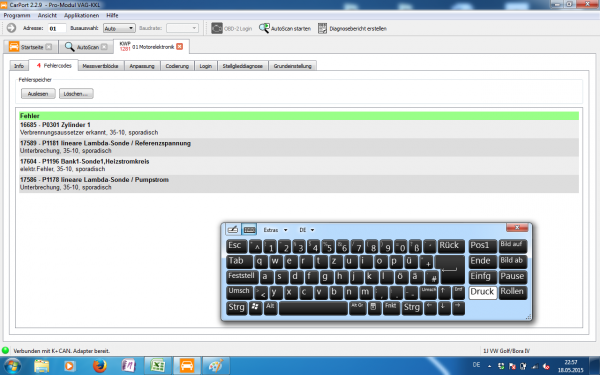The image size is (600, 375).
Task: Click the OBD-2 Login icon
Action: (217, 28)
